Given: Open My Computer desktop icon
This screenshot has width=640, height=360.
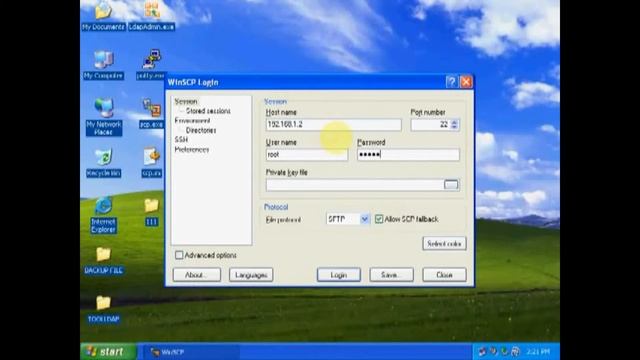Looking at the screenshot, I should tap(103, 65).
